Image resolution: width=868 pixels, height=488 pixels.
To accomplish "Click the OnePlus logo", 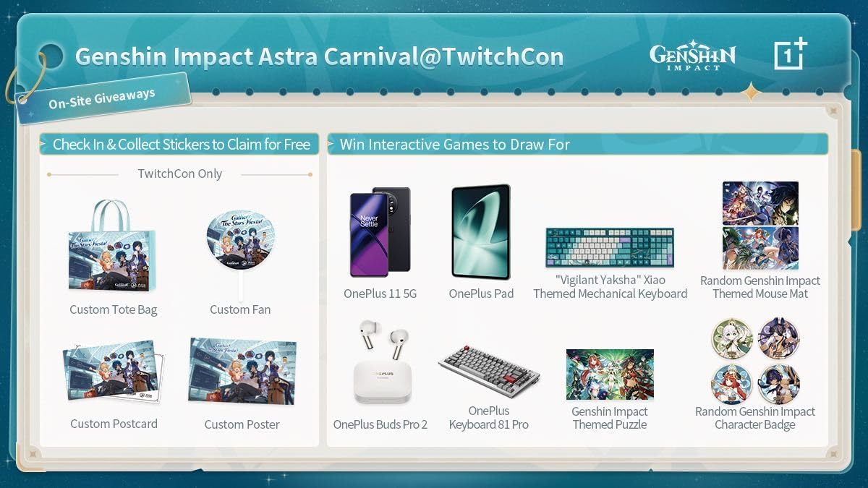I will click(x=790, y=53).
